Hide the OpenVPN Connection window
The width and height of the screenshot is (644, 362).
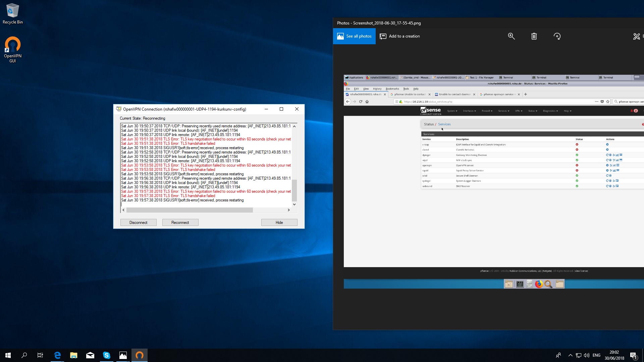click(x=279, y=223)
